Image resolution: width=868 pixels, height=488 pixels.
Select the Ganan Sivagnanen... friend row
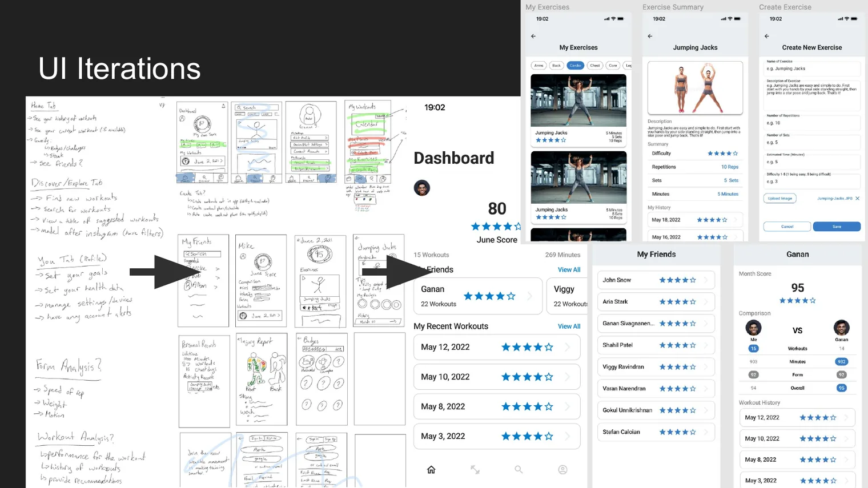coord(656,324)
